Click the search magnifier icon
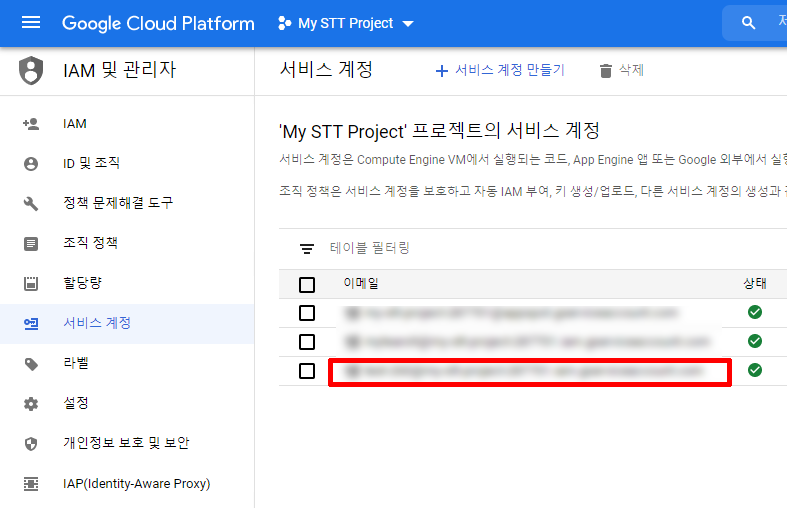Image resolution: width=787 pixels, height=508 pixels. [x=748, y=23]
